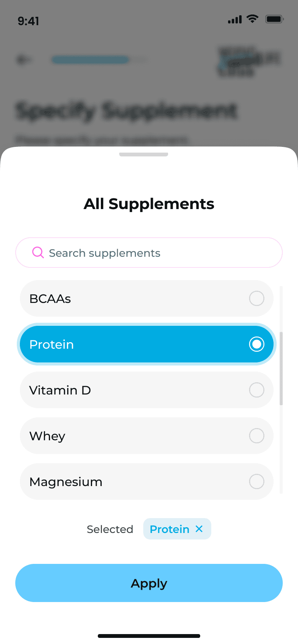Image resolution: width=298 pixels, height=644 pixels.
Task: Select the BCAAs radio button
Action: 256,298
